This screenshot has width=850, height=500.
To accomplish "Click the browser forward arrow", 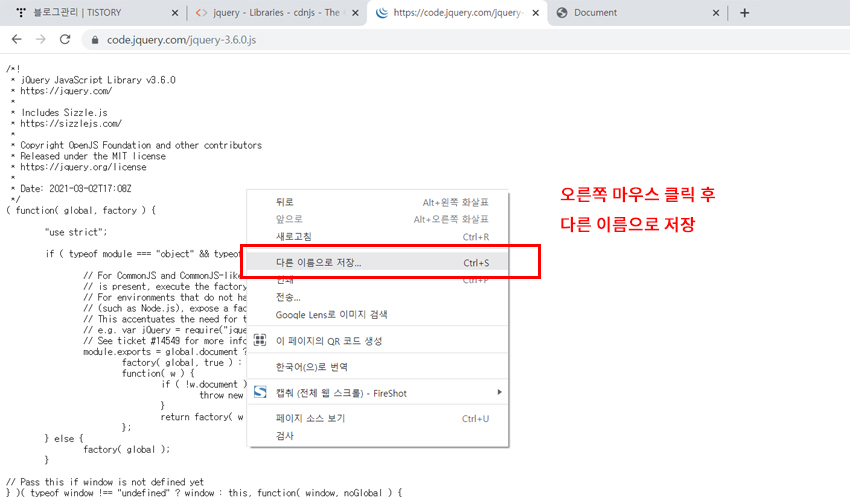I will (41, 40).
